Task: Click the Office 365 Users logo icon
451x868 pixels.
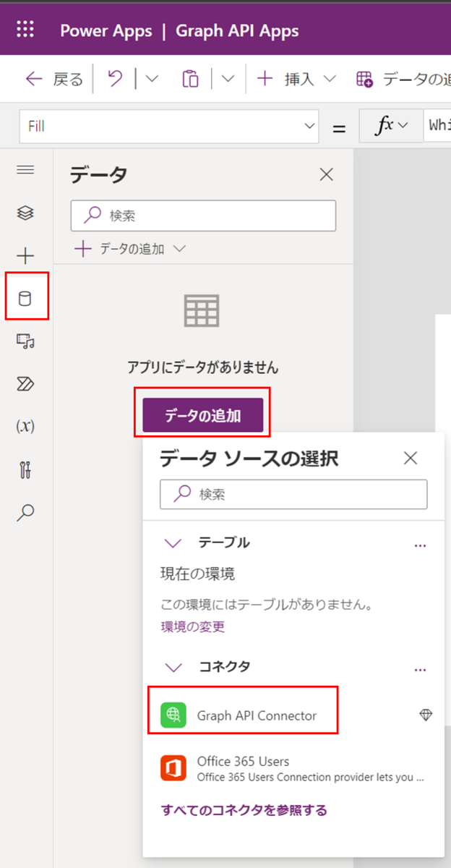Action: (173, 768)
